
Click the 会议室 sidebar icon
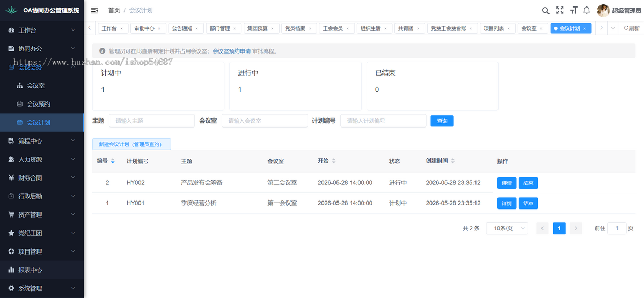[20, 85]
